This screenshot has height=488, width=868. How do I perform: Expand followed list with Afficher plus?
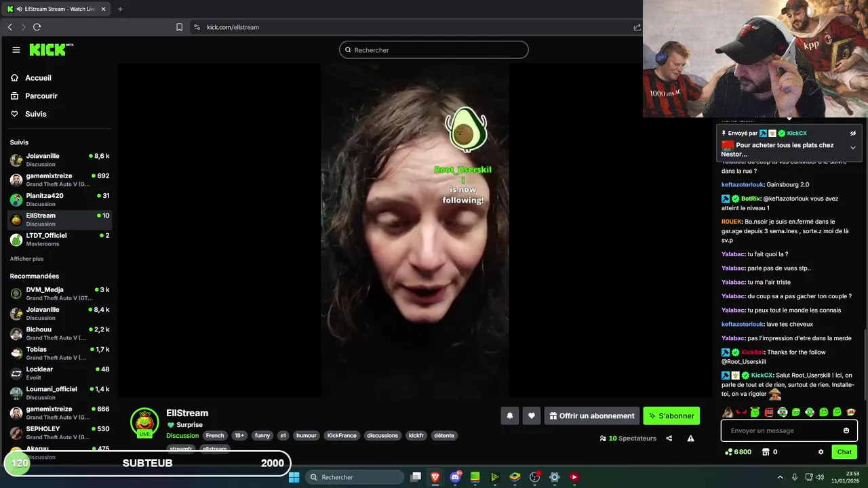click(x=26, y=259)
